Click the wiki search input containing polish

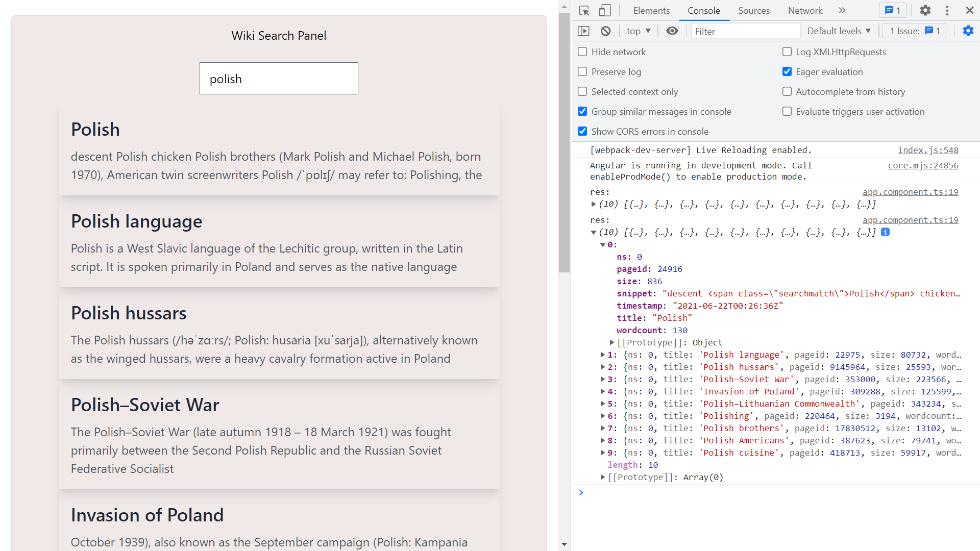[x=279, y=79]
